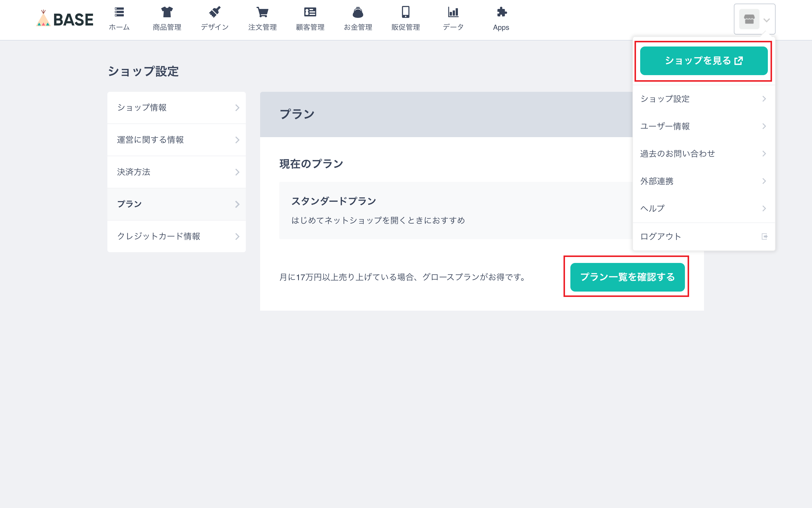Open the ホーム nav label
The image size is (812, 508).
pos(119,27)
